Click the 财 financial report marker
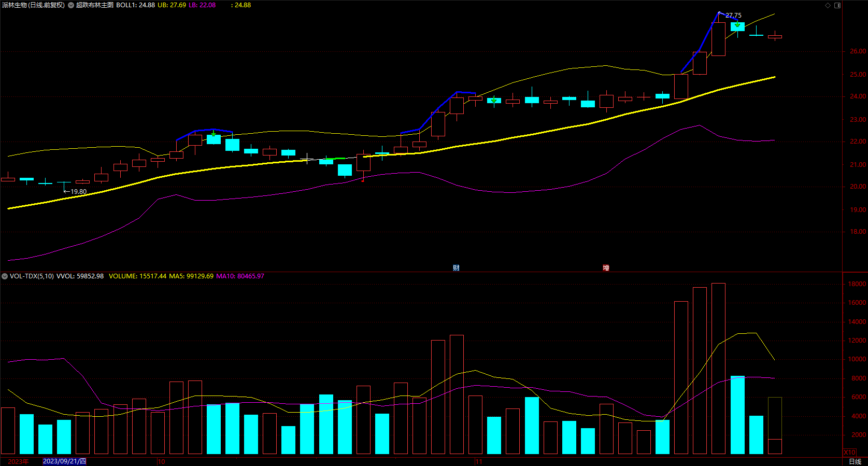The image size is (868, 466). tap(456, 268)
